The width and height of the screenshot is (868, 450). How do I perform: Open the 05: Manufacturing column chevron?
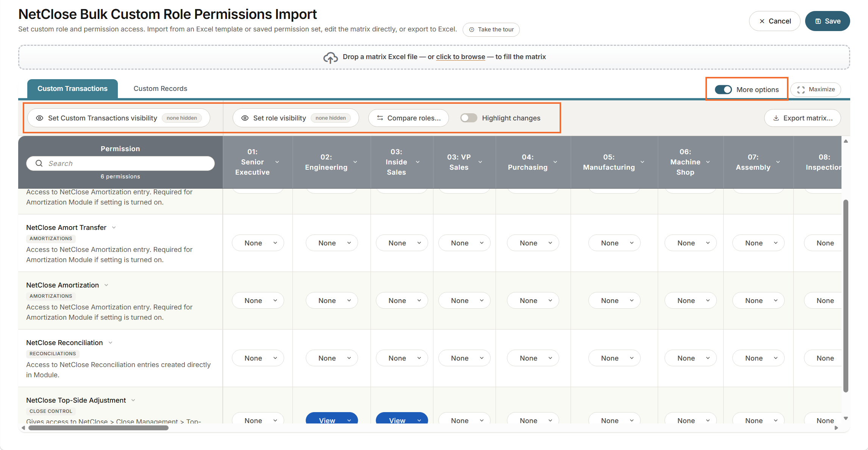coord(643,162)
